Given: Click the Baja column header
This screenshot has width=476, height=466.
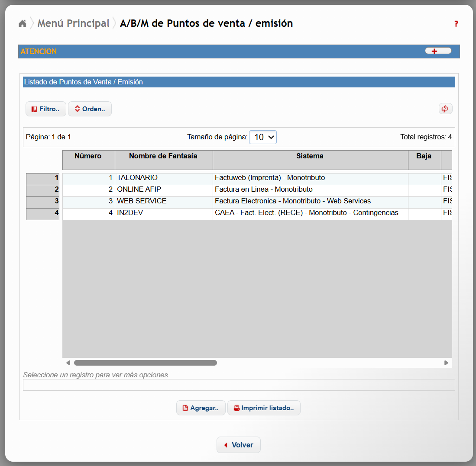Looking at the screenshot, I should point(424,160).
